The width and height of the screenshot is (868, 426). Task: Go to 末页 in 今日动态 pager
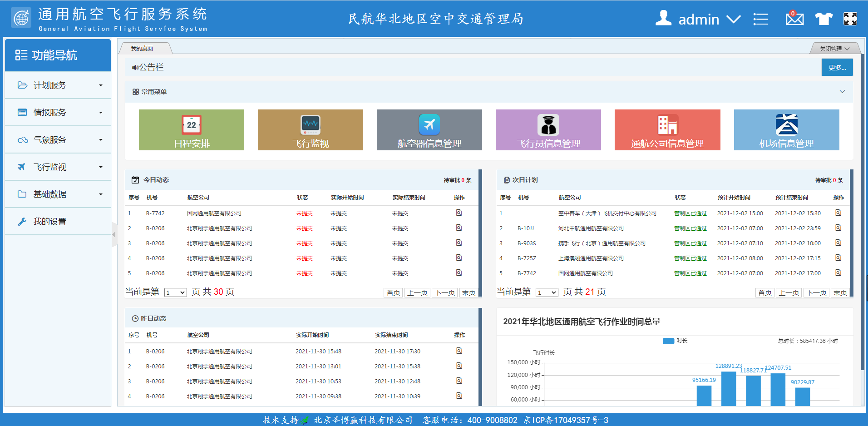coord(469,292)
